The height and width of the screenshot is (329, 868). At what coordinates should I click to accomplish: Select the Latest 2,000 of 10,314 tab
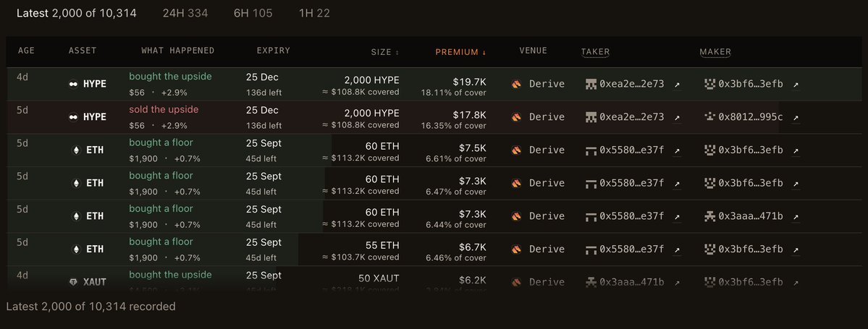click(77, 13)
